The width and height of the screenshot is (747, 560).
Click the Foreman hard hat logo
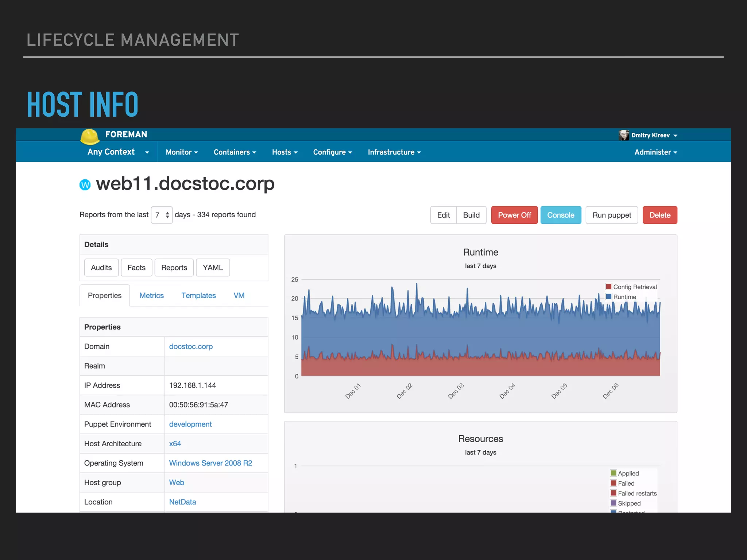[x=90, y=136]
